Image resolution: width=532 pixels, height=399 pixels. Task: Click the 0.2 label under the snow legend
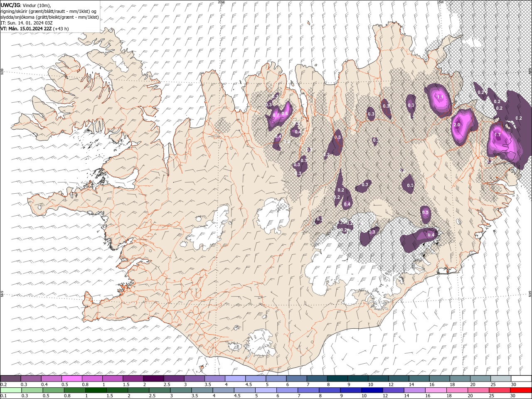click(3, 384)
